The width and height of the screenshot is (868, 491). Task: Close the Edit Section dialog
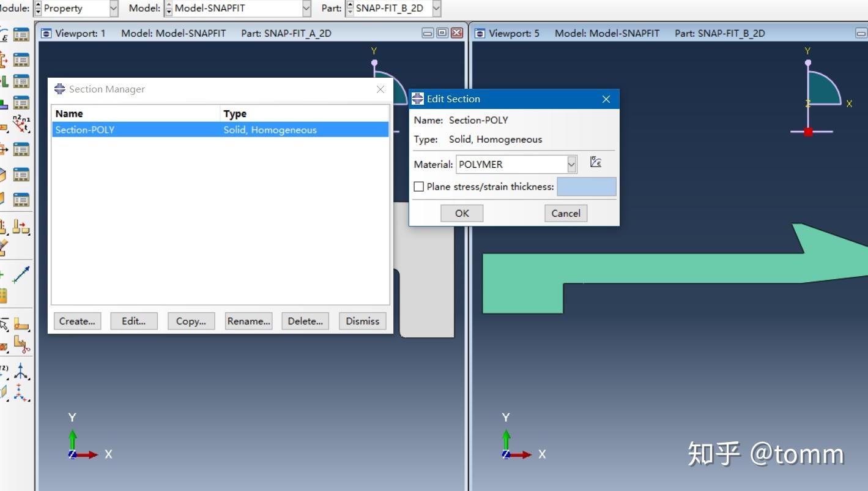click(606, 99)
